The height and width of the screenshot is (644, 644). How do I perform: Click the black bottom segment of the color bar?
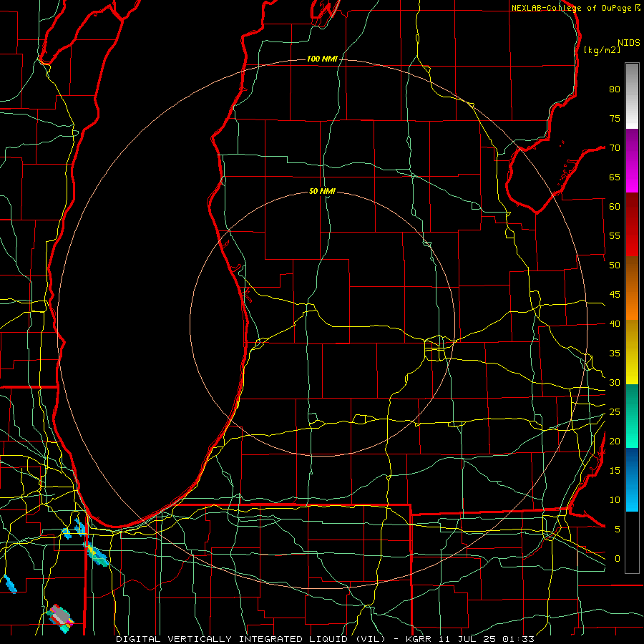point(632,542)
